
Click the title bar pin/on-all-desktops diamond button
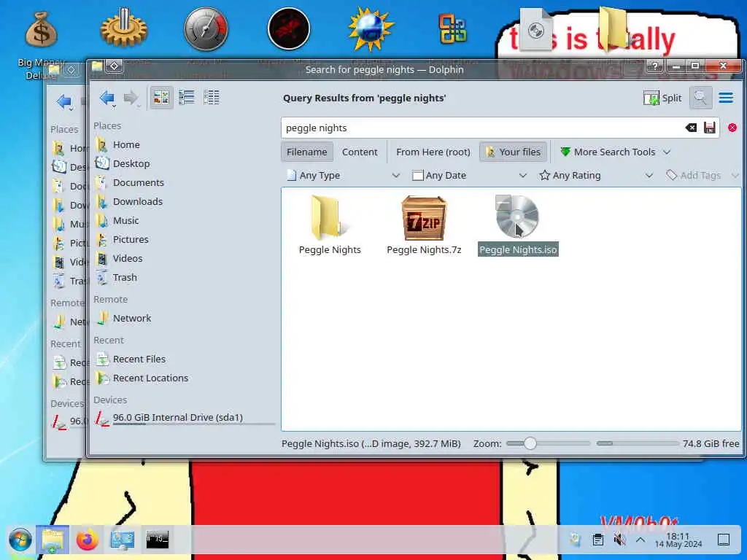click(115, 66)
